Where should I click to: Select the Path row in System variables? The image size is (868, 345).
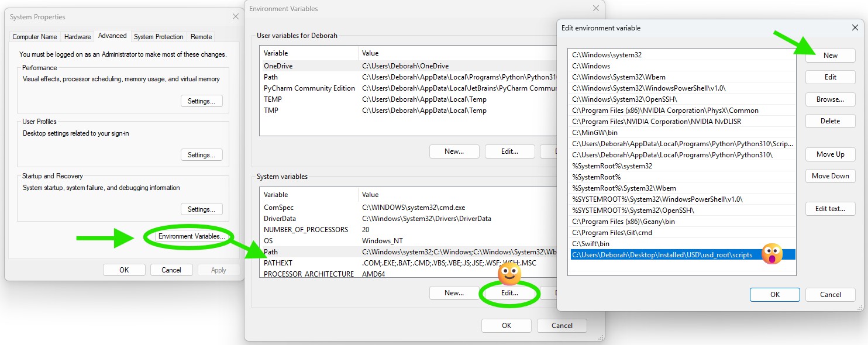(271, 252)
